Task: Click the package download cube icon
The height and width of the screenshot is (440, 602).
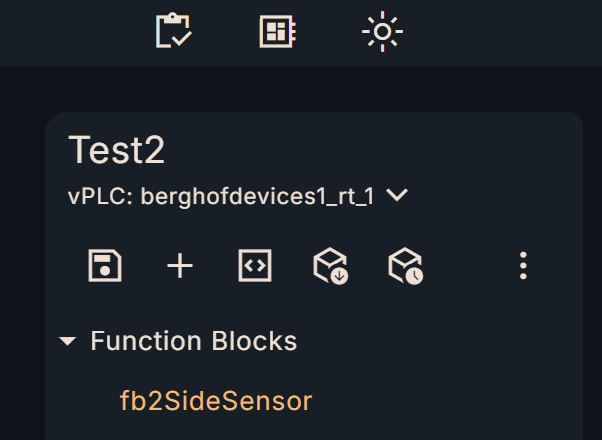Action: coord(330,266)
